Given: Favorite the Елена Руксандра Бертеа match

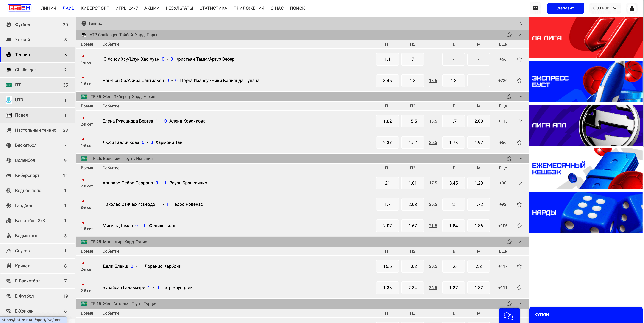Looking at the screenshot, I should tap(519, 121).
